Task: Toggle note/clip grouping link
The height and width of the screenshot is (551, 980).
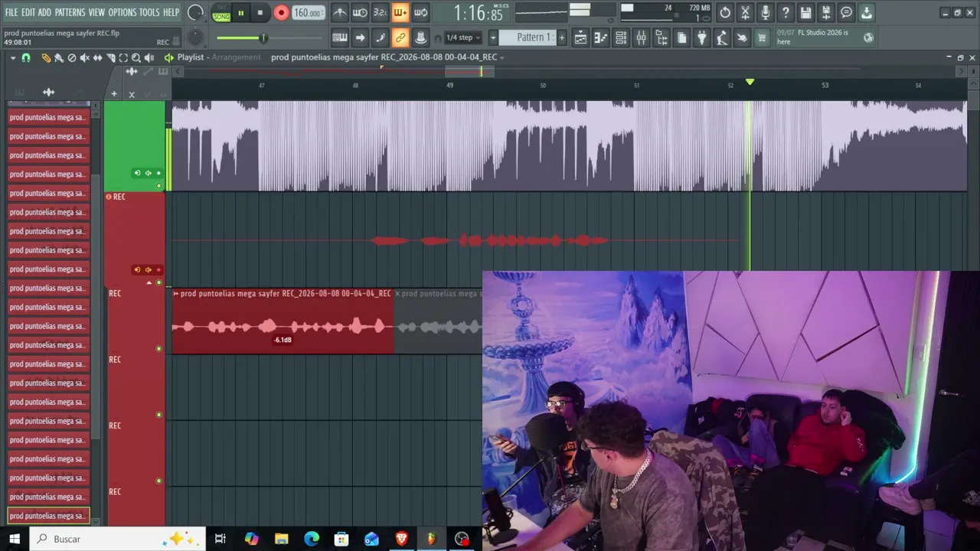Action: coord(400,37)
